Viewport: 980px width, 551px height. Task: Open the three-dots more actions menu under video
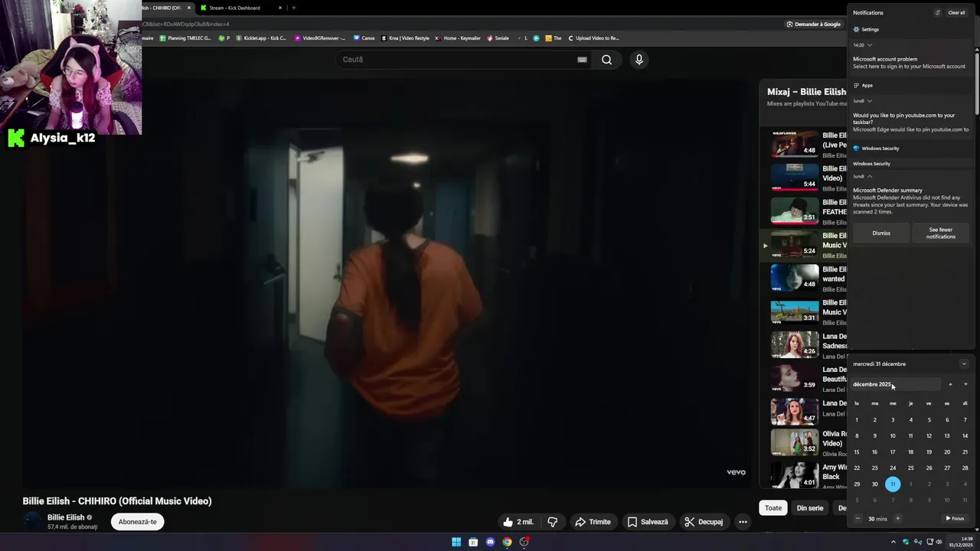coord(743,522)
